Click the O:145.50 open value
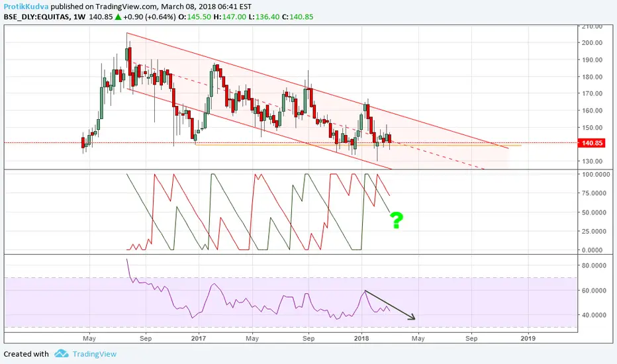Screen dimensions: 617x364 tap(195, 17)
